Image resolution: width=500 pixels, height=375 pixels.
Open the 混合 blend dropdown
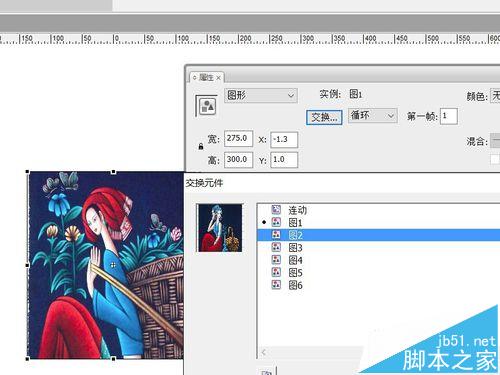pyautogui.click(x=495, y=140)
